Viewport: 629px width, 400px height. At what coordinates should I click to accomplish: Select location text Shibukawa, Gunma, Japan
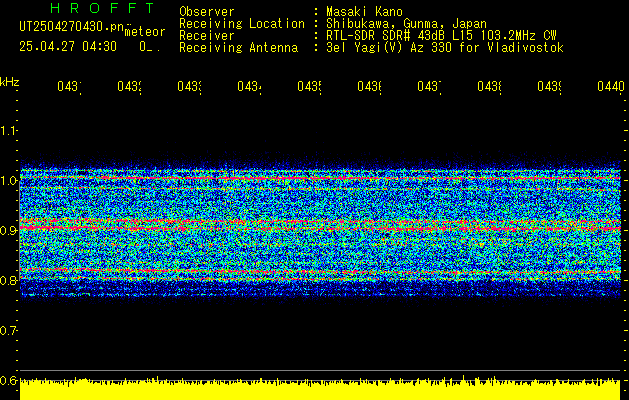point(406,24)
